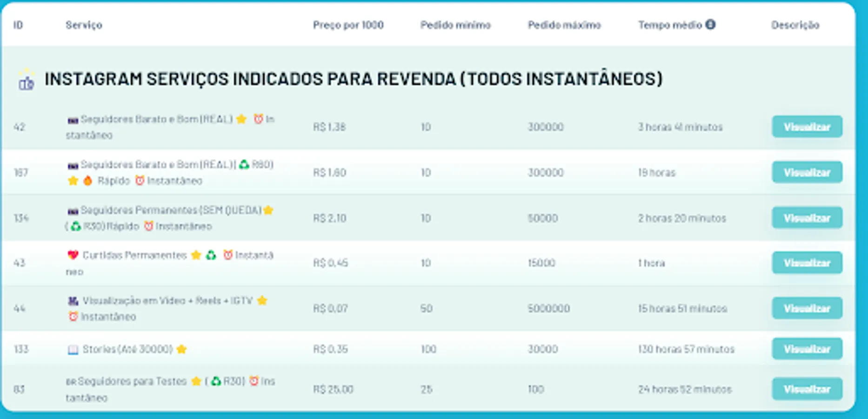Viewport: 868px width, 419px height.
Task: Click the recycle icon in the Curtidas Permanentes row
Action: pos(211,255)
